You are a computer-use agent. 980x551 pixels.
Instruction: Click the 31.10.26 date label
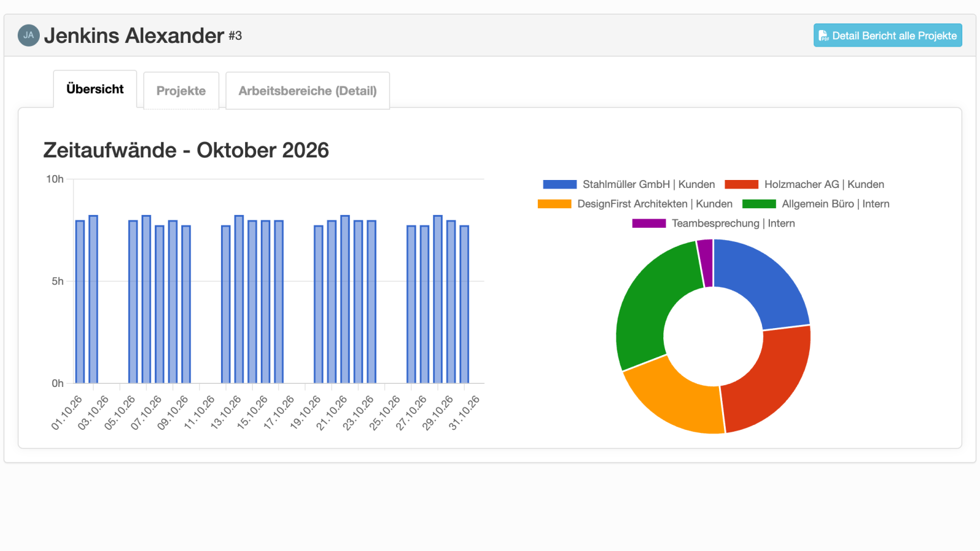point(464,413)
